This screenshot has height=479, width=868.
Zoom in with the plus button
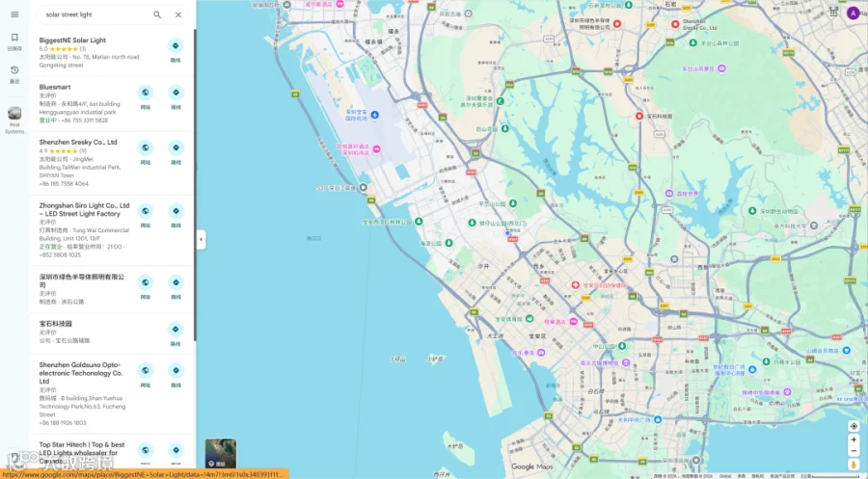(854, 439)
